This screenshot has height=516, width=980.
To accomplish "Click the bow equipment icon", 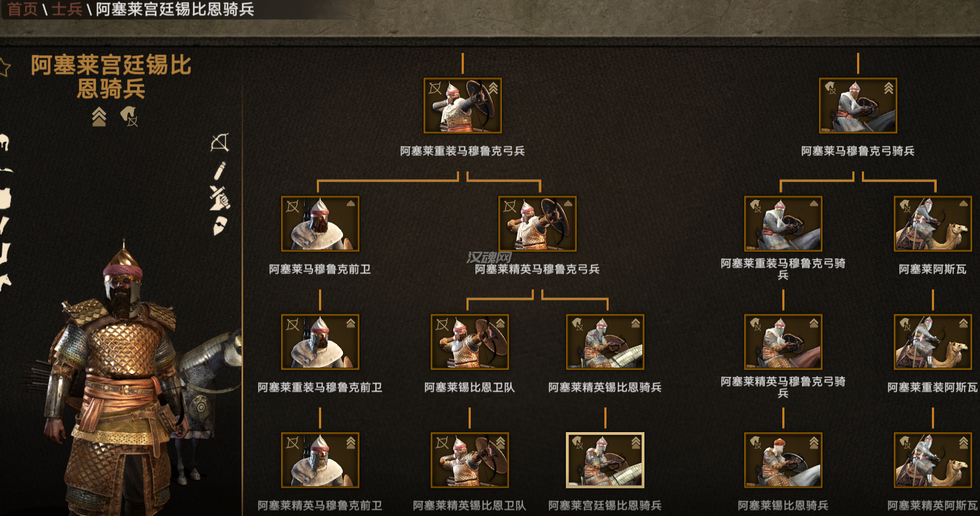I will [x=220, y=143].
